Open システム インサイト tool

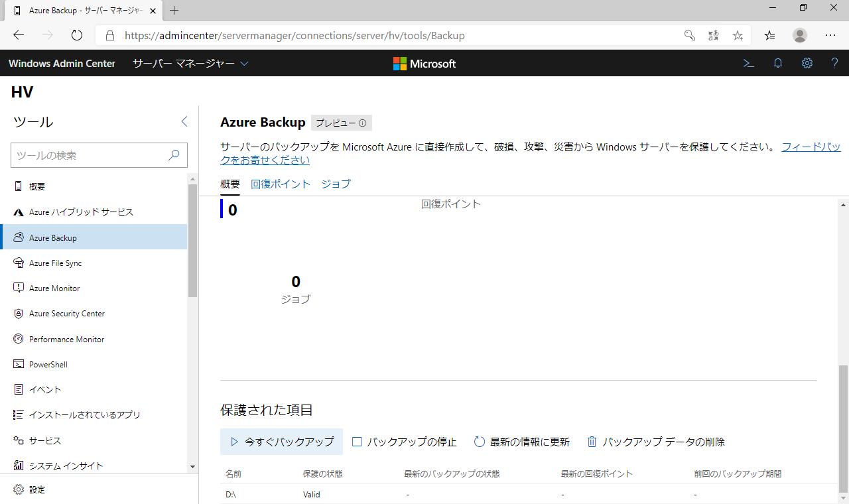tap(94, 466)
